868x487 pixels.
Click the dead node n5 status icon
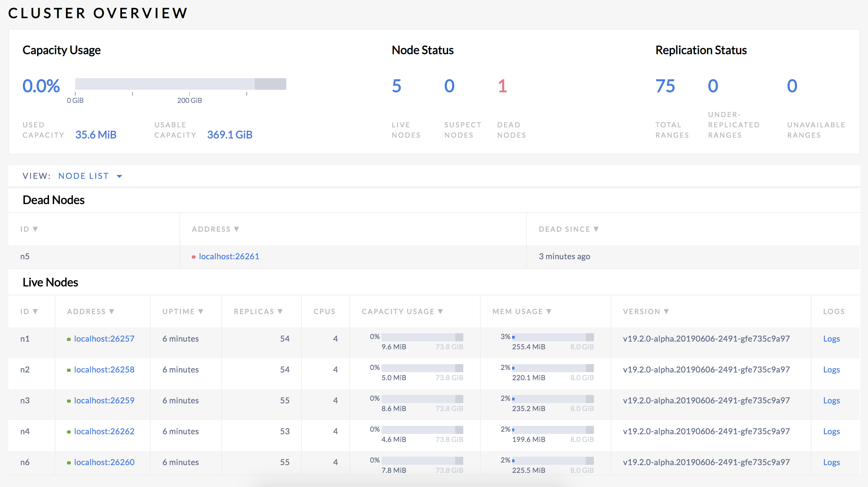tap(193, 256)
